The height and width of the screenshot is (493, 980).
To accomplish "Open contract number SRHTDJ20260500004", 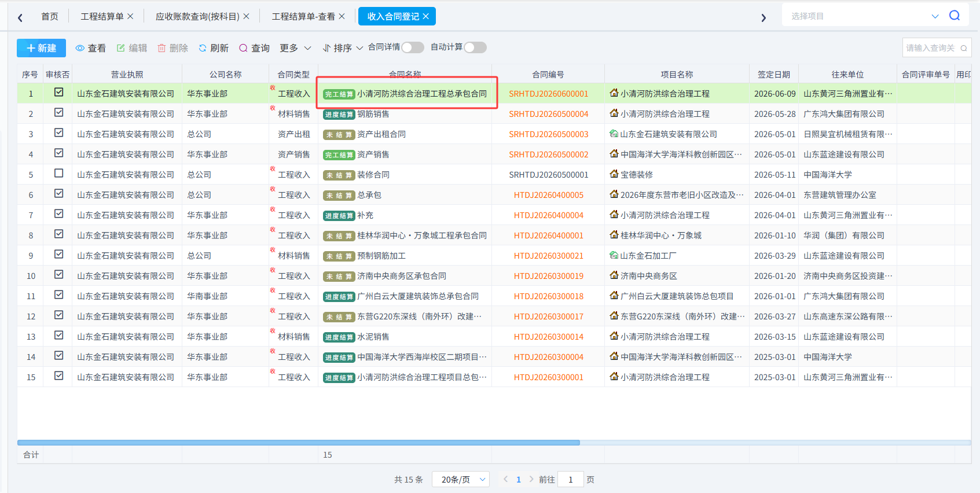I will pos(549,114).
